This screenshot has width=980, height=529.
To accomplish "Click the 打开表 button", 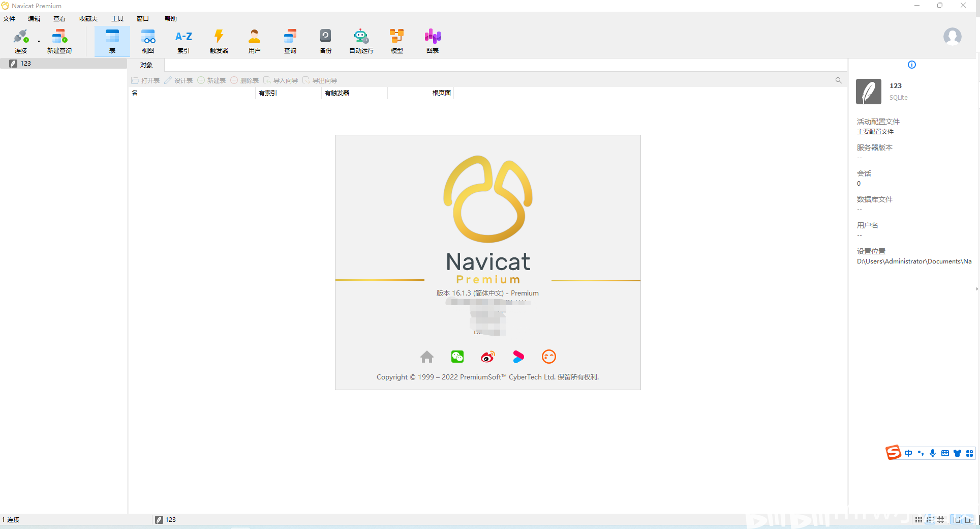I will 145,80.
